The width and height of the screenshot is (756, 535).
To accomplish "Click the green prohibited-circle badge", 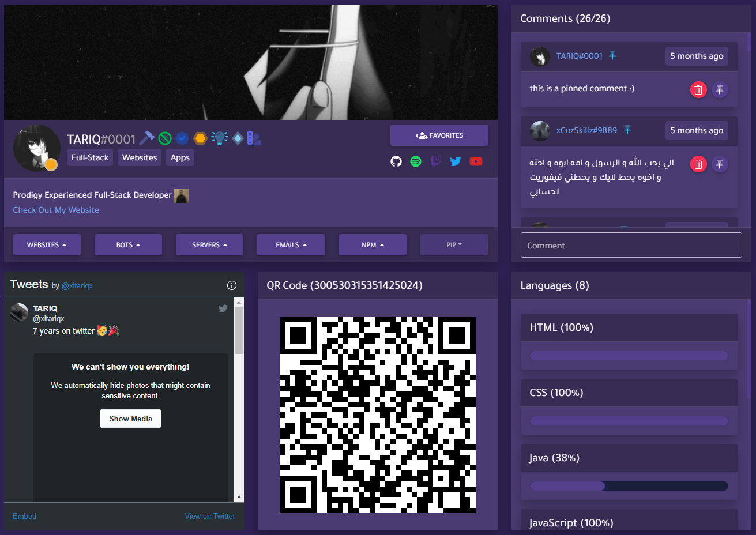I will (165, 138).
